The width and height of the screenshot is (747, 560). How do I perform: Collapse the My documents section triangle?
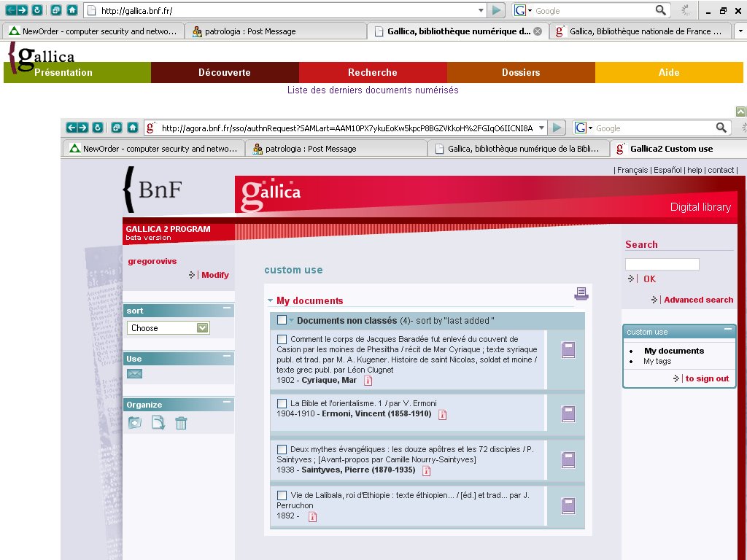(270, 300)
